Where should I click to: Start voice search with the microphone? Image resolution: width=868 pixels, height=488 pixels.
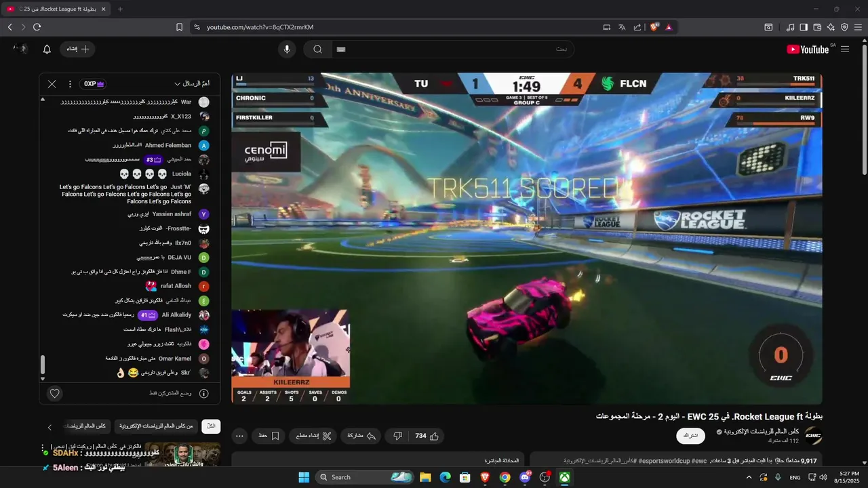click(287, 49)
